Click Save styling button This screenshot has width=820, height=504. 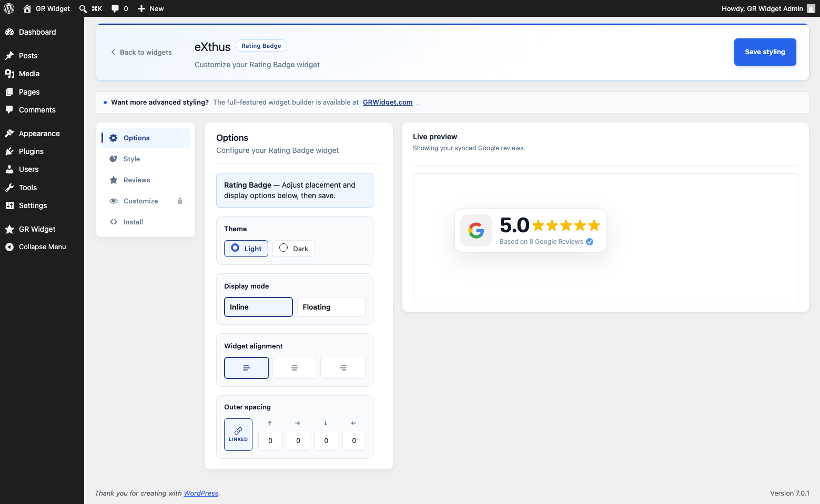pyautogui.click(x=765, y=52)
